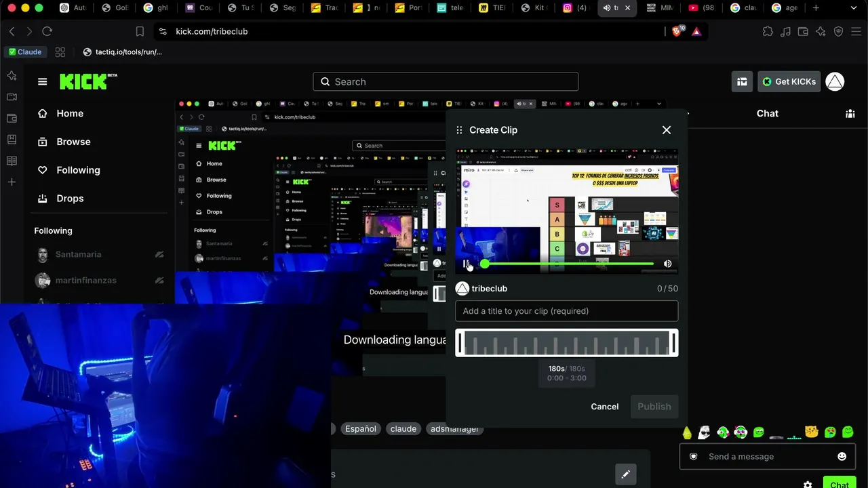Close the Create Clip dialog
This screenshot has width=868, height=488.
[667, 130]
